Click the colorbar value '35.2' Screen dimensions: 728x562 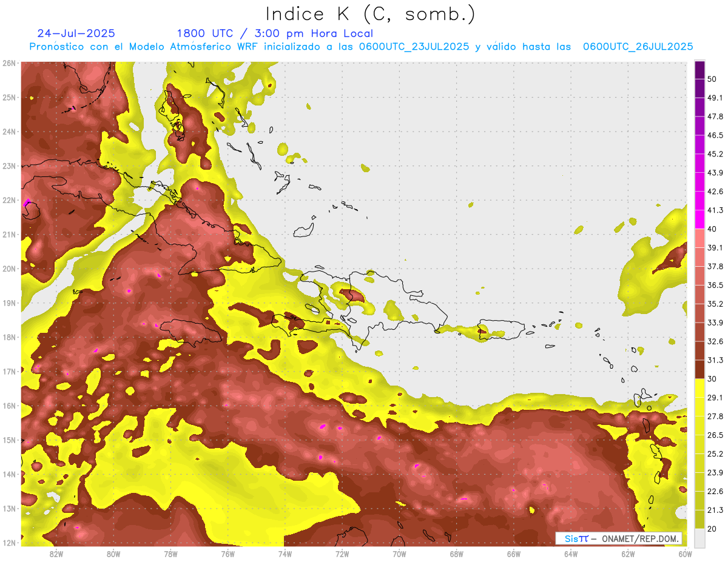pyautogui.click(x=715, y=304)
